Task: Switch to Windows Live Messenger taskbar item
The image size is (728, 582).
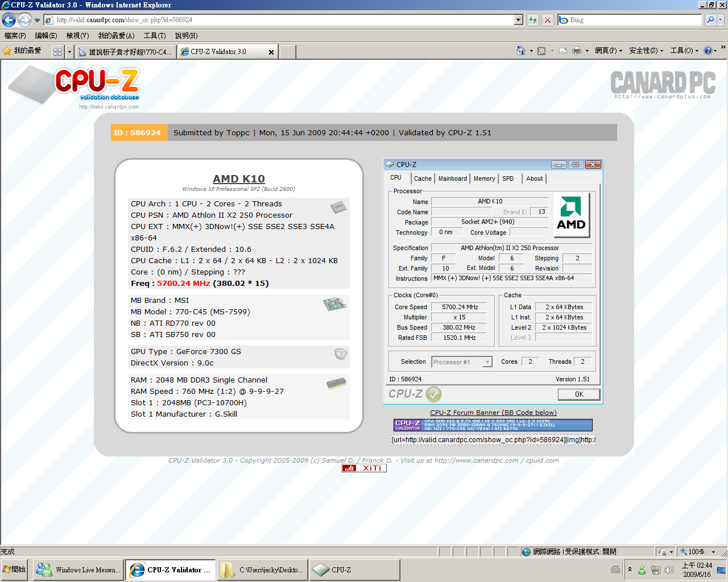Action: click(x=78, y=570)
